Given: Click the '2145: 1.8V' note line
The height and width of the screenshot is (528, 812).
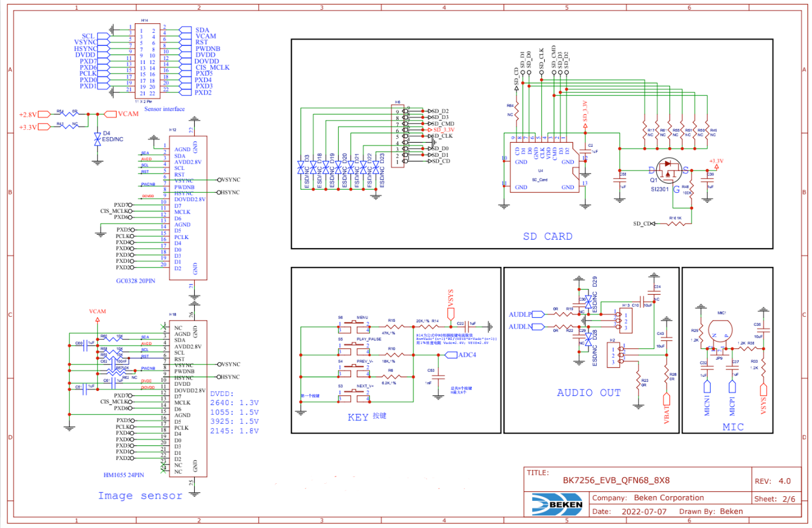Looking at the screenshot, I should pos(234,431).
